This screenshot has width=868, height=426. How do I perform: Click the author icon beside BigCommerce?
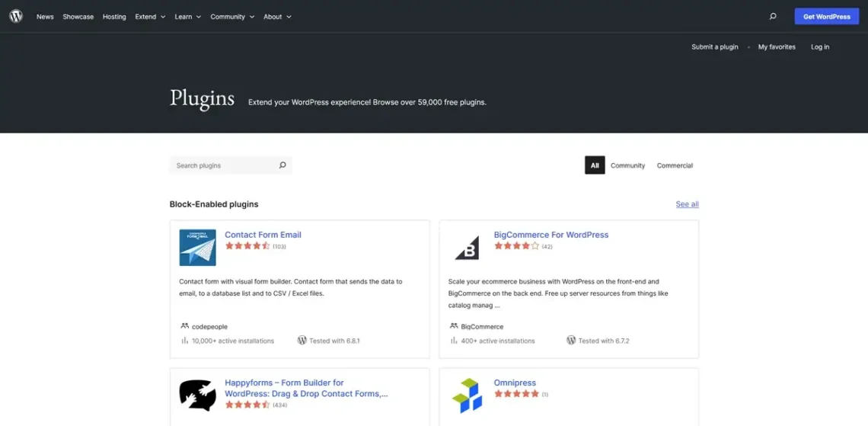(454, 326)
